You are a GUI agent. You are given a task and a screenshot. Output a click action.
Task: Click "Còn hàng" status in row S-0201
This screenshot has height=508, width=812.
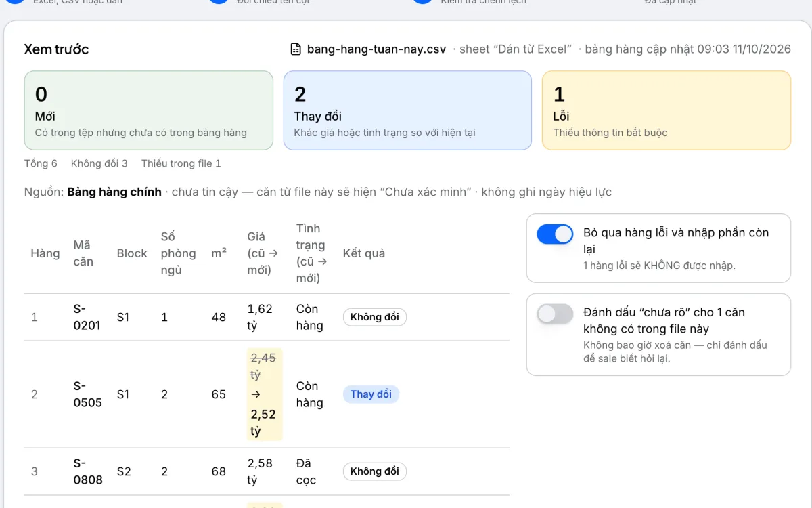coord(309,317)
